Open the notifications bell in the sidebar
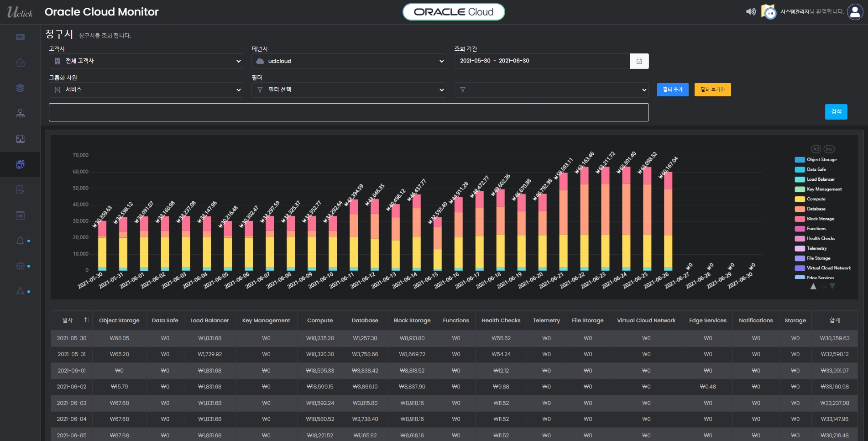The width and height of the screenshot is (868, 441). 20,241
